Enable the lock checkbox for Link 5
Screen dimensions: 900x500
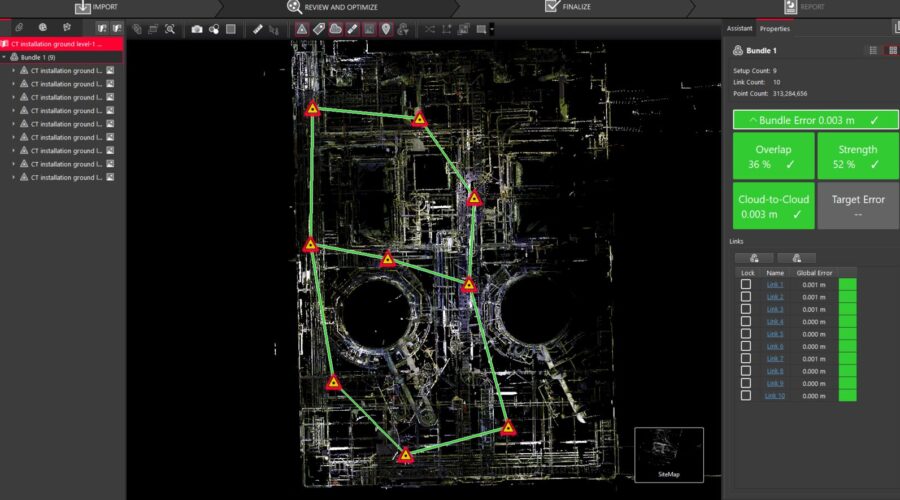[746, 334]
